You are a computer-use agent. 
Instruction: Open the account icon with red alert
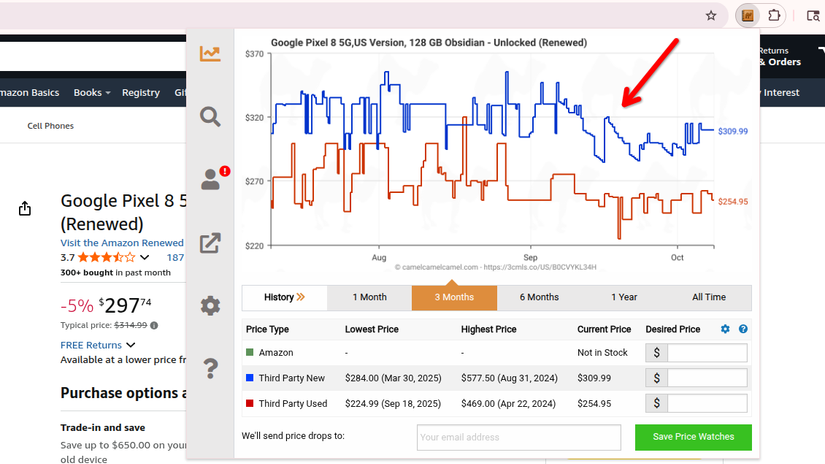pos(211,180)
